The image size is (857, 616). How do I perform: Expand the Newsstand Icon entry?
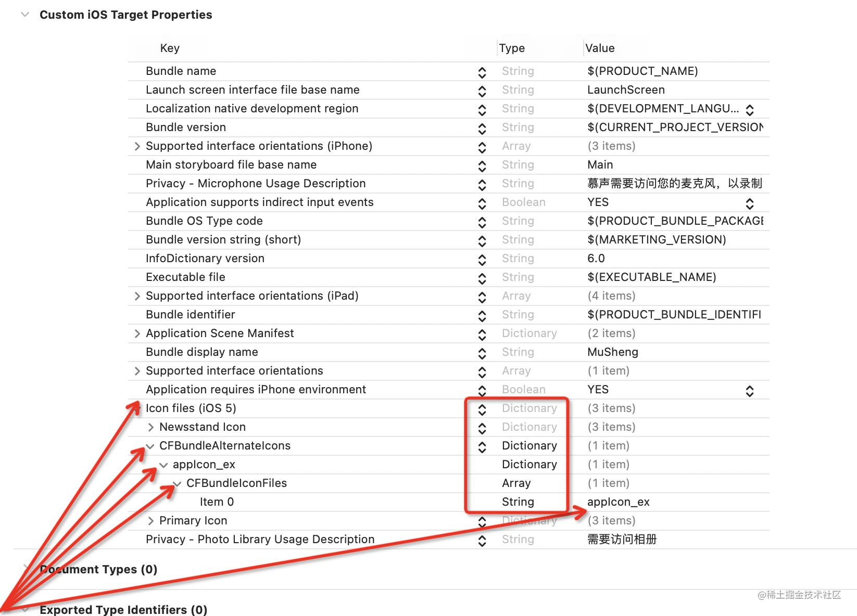coord(151,427)
